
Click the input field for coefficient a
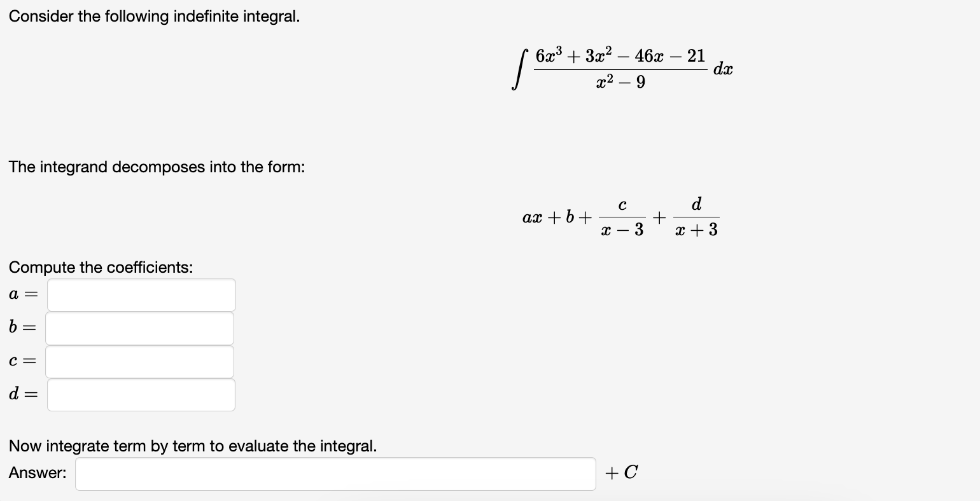pos(141,294)
